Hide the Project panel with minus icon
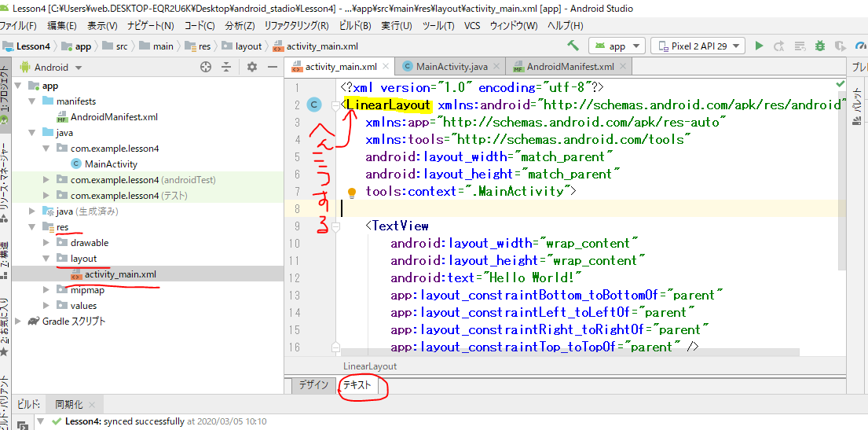 [272, 67]
